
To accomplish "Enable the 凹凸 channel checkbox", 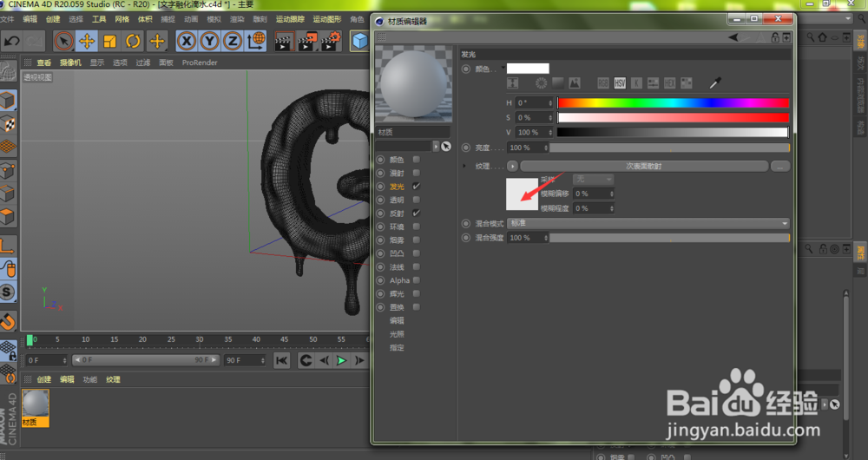I will 417,253.
